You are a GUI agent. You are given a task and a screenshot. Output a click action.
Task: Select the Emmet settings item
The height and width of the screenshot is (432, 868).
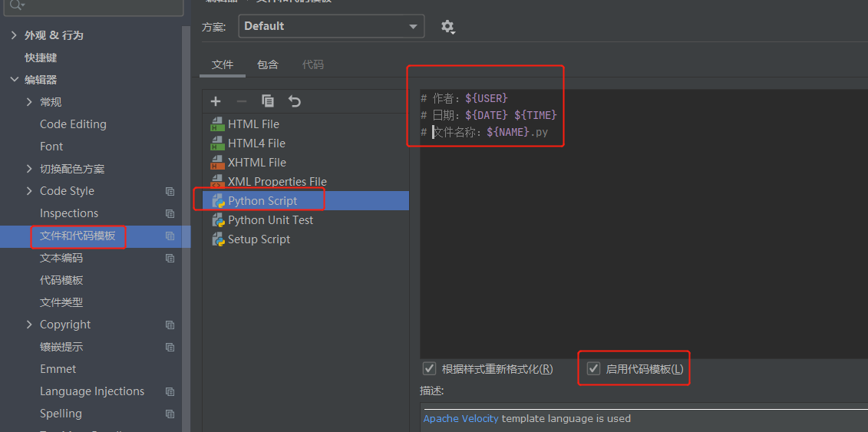(58, 369)
